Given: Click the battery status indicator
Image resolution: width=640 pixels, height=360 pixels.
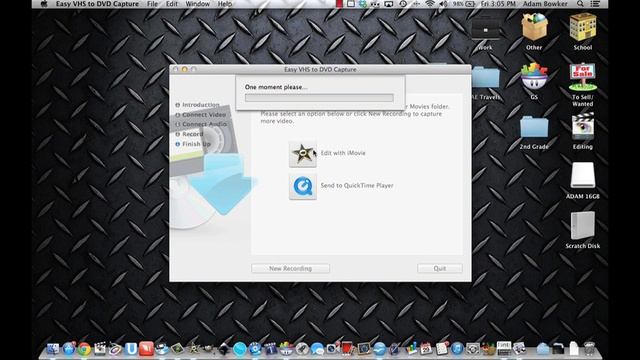Looking at the screenshot, I should pyautogui.click(x=464, y=4).
